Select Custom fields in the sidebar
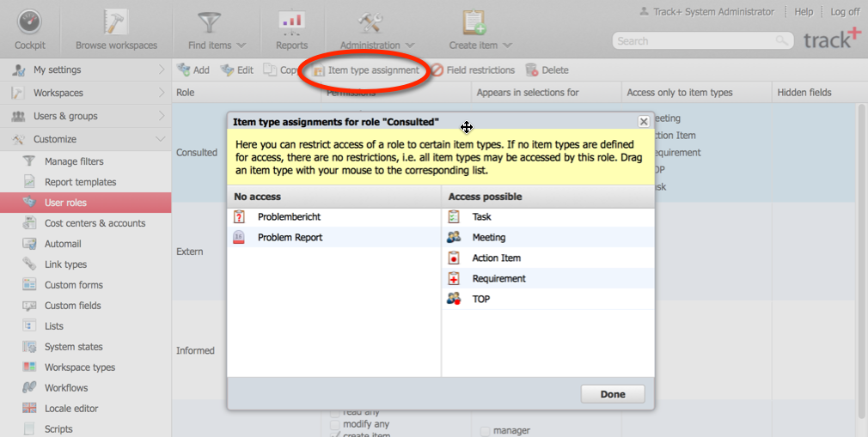 coord(72,306)
